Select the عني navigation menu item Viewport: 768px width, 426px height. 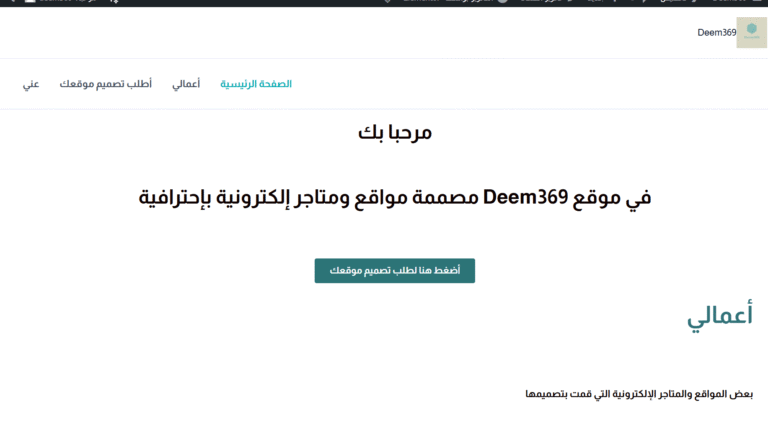(x=31, y=84)
